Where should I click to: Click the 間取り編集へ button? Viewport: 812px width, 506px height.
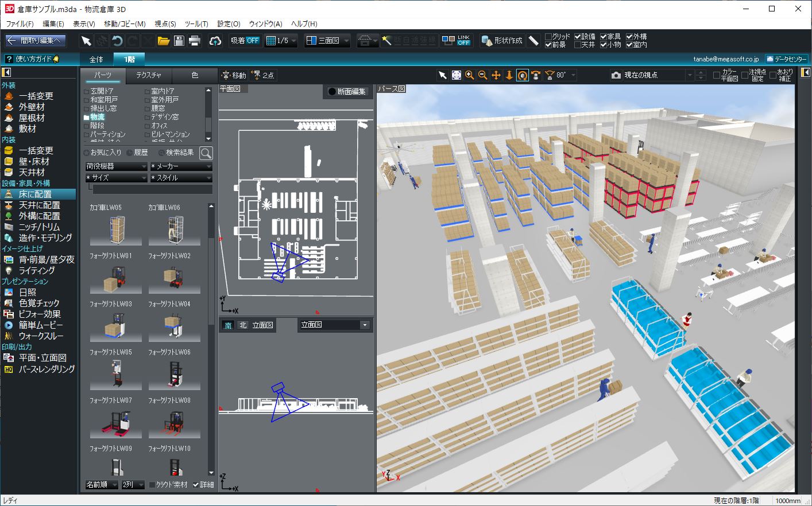pyautogui.click(x=36, y=41)
